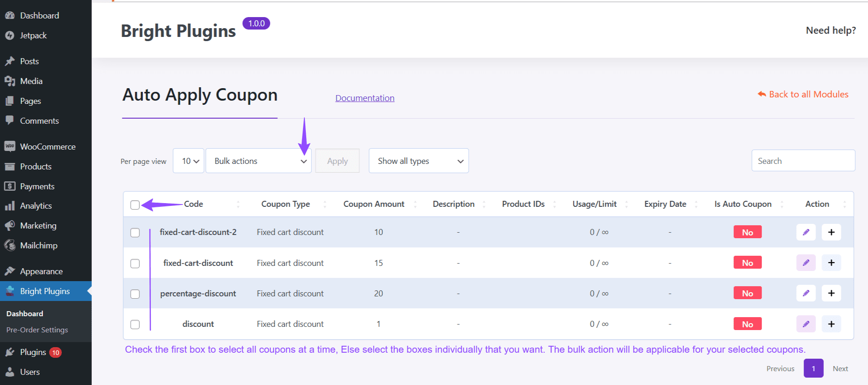Click the Jetpack icon in sidebar
The height and width of the screenshot is (385, 868).
10,36
